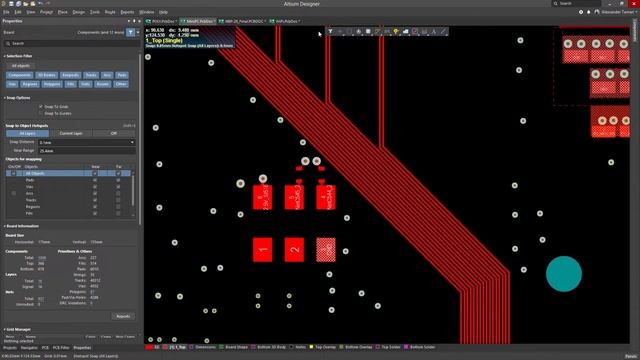Toggle the Near checkbox for Tracks

click(95, 200)
